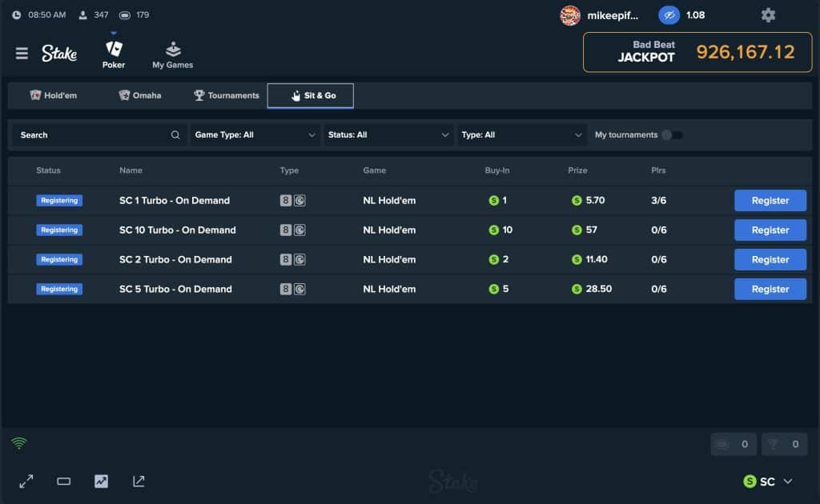The height and width of the screenshot is (504, 820).
Task: Expand the Status filter dropdown
Action: (x=388, y=135)
